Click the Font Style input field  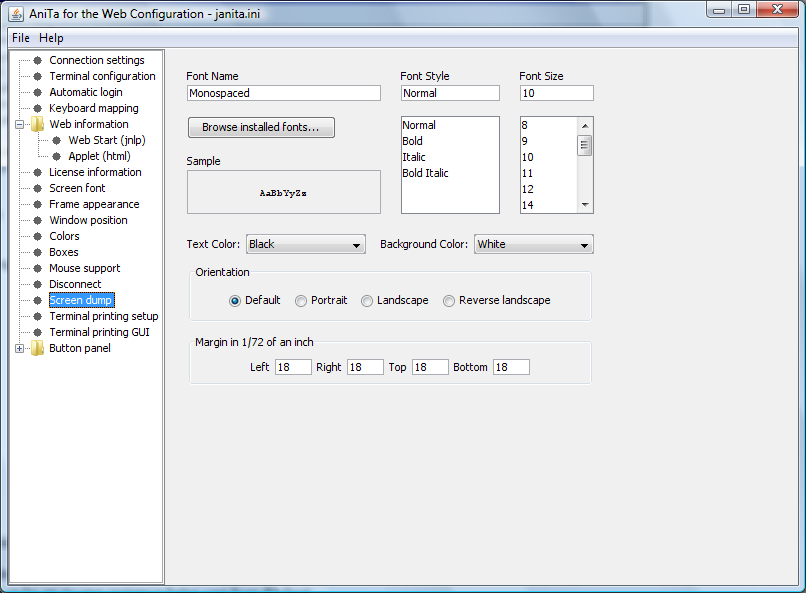pyautogui.click(x=450, y=93)
